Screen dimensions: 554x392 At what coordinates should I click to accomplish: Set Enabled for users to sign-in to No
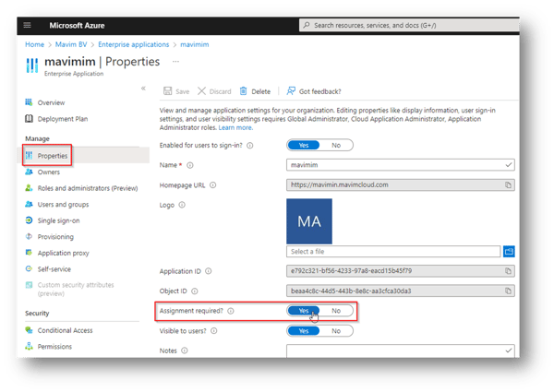[336, 146]
